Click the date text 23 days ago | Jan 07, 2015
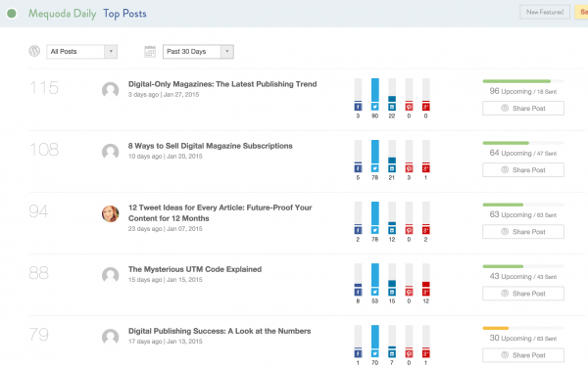This screenshot has height=368, width=588. click(x=165, y=229)
